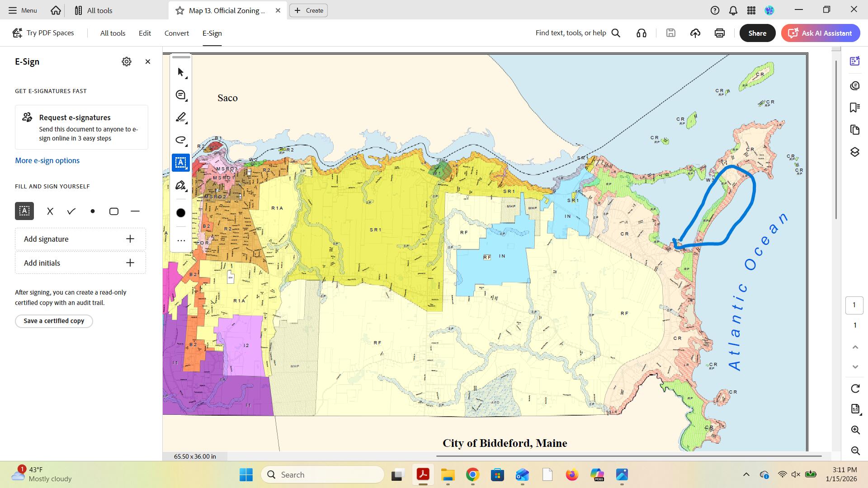
Task: Open the black ink color swatch
Action: tap(181, 212)
